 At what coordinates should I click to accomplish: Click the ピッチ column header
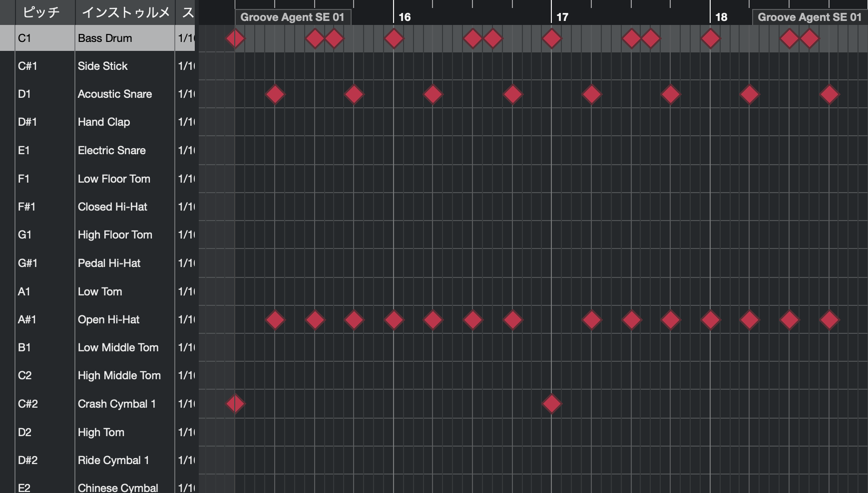(x=45, y=12)
